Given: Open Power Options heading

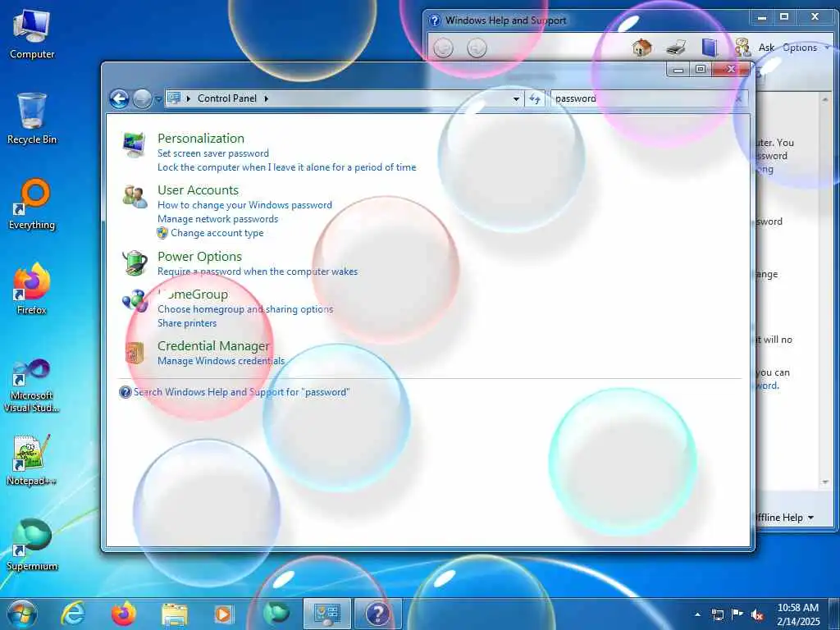Looking at the screenshot, I should tap(199, 257).
